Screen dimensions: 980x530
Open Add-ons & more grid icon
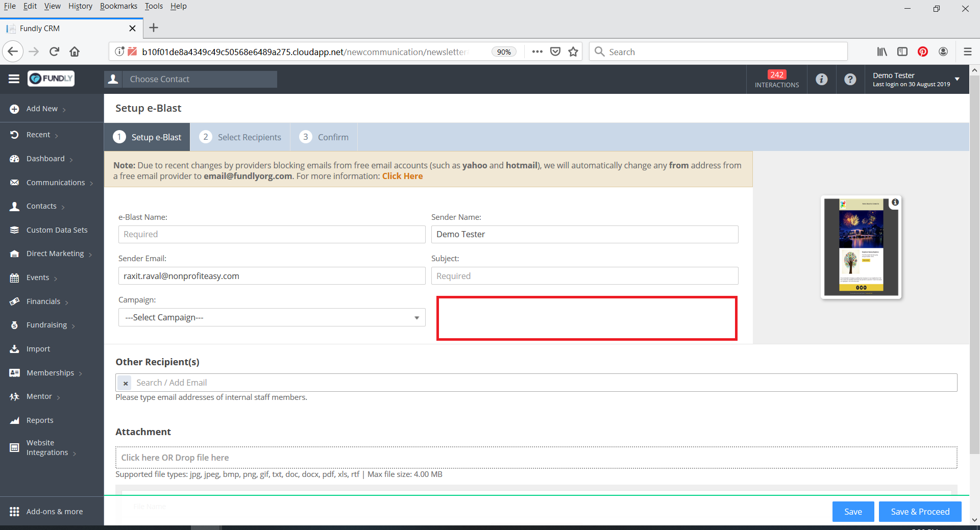[14, 511]
